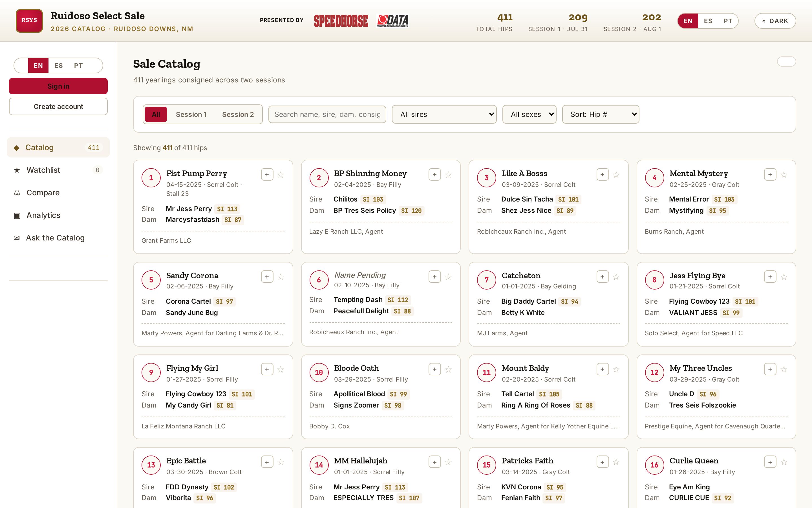Open the Speedhorse sponsor logo
The image size is (812, 508).
[341, 21]
